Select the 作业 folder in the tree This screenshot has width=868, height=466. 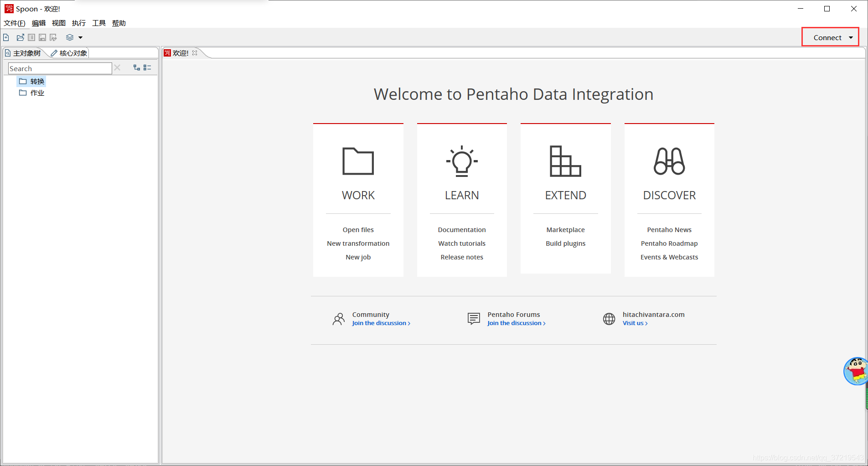(x=32, y=93)
